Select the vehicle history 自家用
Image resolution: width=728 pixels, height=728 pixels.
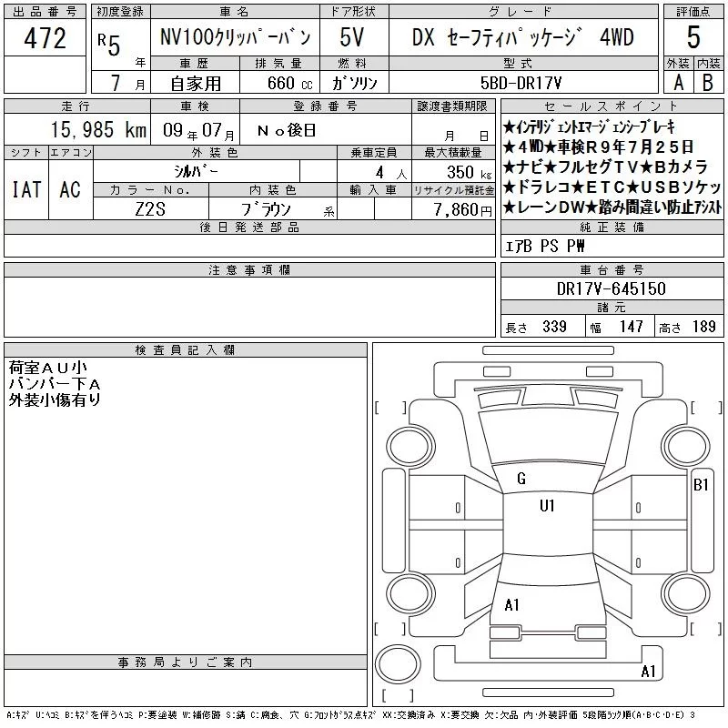click(196, 84)
